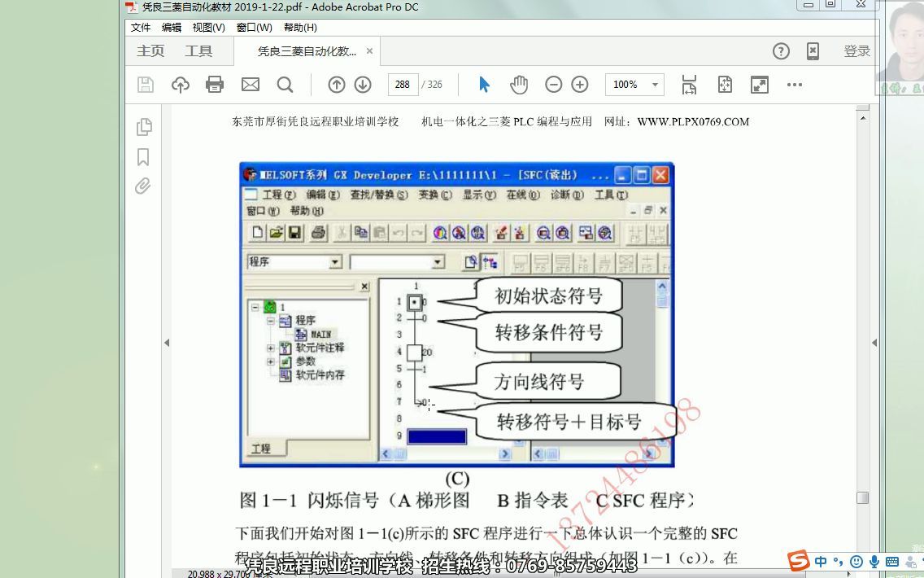Select the Hand tool
Viewport: 924px width, 578px height.
tap(518, 84)
